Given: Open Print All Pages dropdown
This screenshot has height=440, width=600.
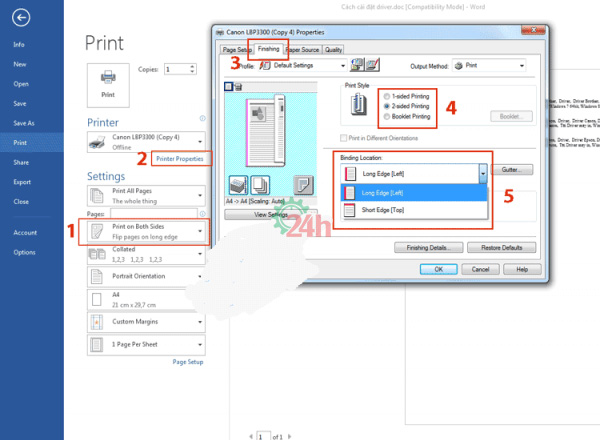Looking at the screenshot, I should (x=146, y=196).
